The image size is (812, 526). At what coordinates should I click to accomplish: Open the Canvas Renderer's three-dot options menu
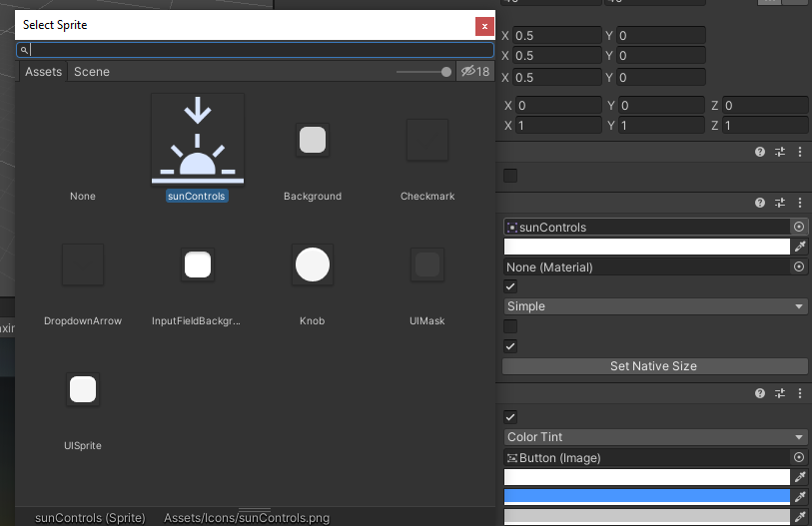[800, 152]
